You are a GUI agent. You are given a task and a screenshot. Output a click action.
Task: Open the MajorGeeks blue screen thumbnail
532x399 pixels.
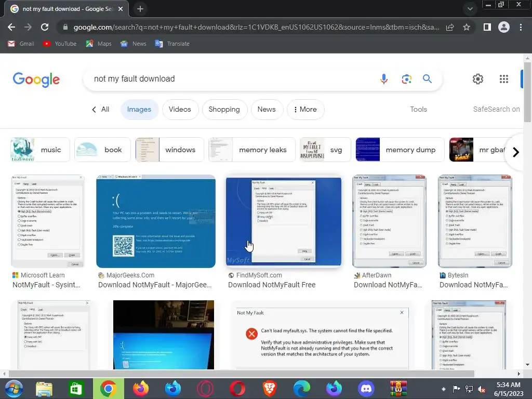pyautogui.click(x=156, y=221)
